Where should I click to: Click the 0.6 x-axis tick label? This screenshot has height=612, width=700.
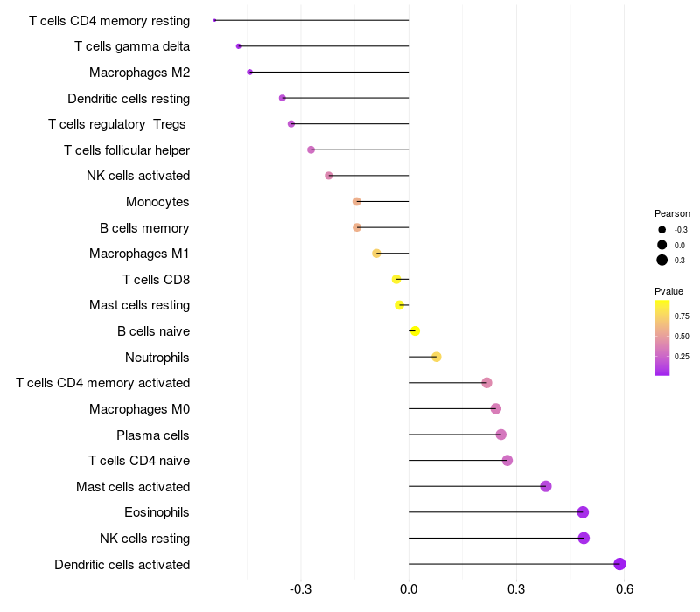624,589
